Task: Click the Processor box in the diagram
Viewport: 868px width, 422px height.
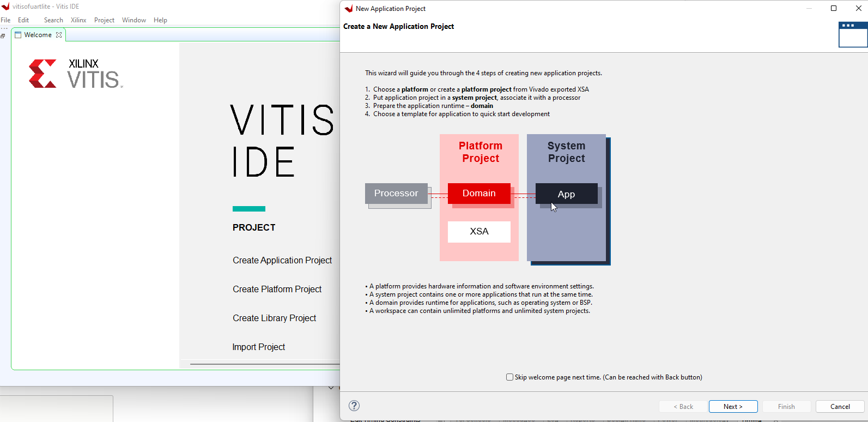Action: coord(396,194)
